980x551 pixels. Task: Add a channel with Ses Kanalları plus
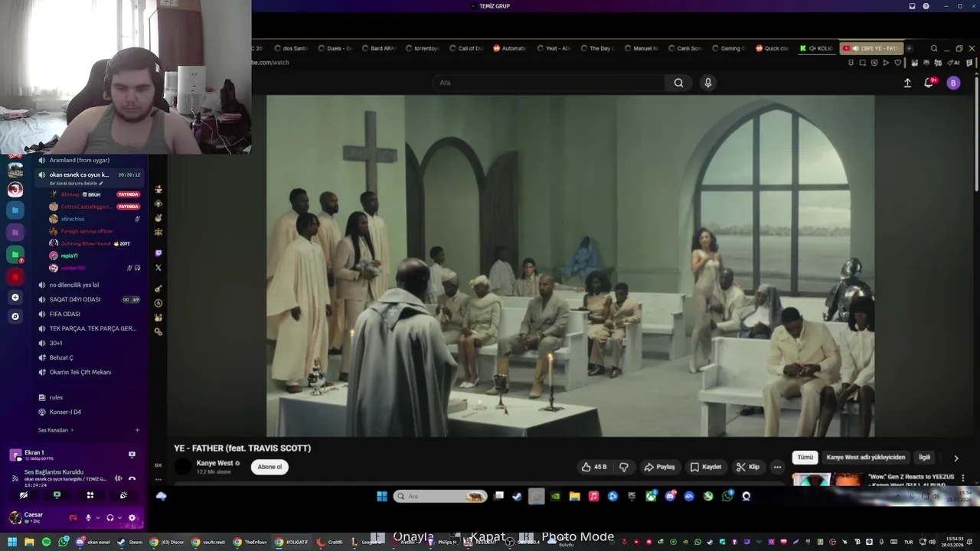point(137,430)
